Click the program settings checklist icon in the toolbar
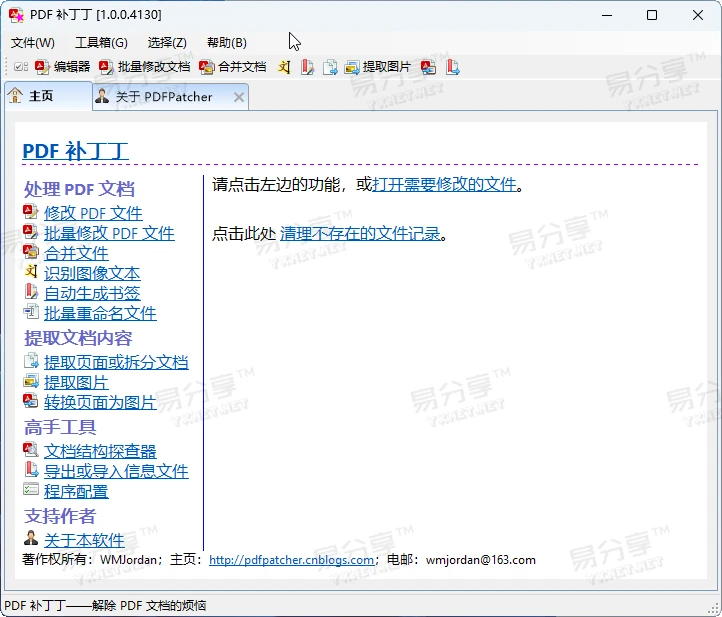This screenshot has height=617, width=722. click(21, 67)
